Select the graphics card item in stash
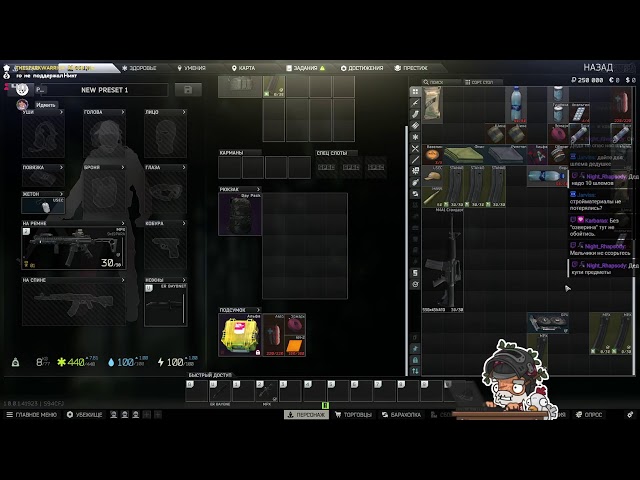 547,323
